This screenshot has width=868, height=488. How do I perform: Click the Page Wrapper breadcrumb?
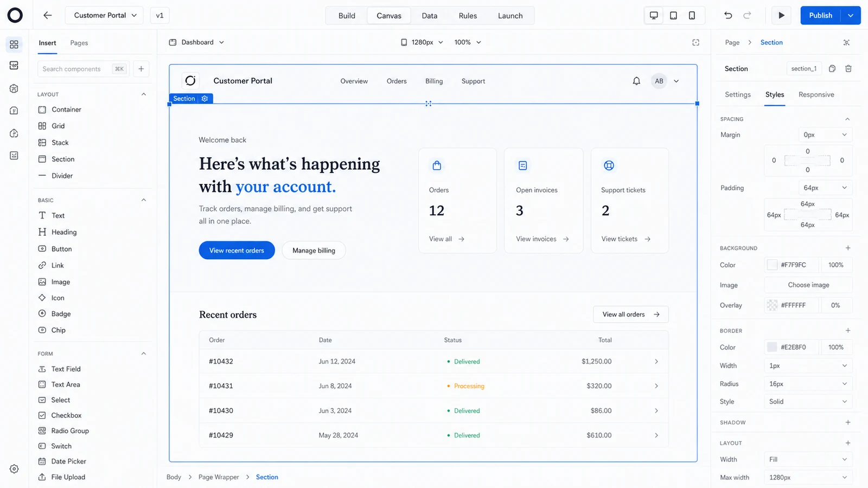pos(219,477)
